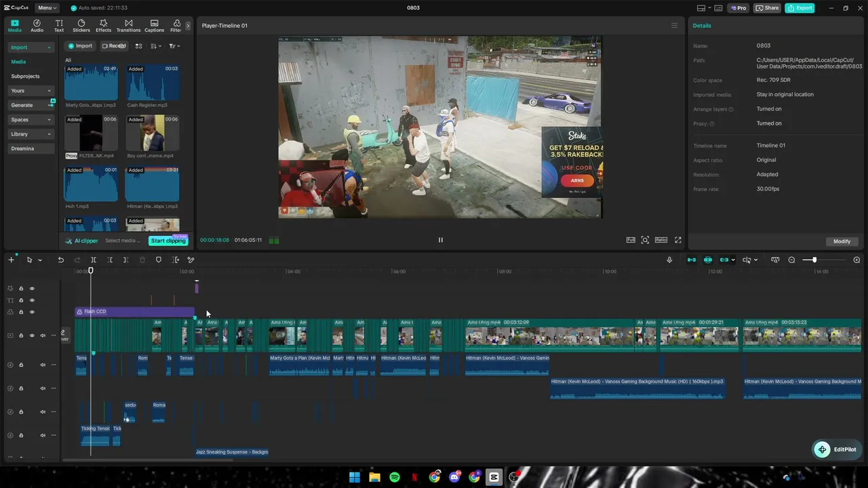The width and height of the screenshot is (868, 488).
Task: Lock the main video track
Action: coord(21,335)
